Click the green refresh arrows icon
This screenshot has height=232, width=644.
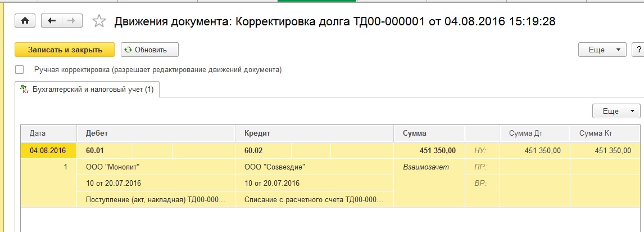[128, 50]
